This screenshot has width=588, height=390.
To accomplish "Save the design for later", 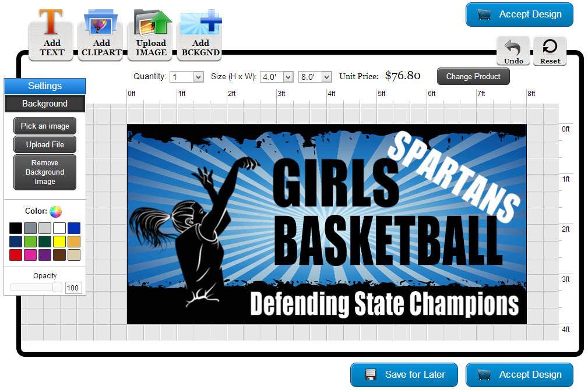I will [404, 375].
